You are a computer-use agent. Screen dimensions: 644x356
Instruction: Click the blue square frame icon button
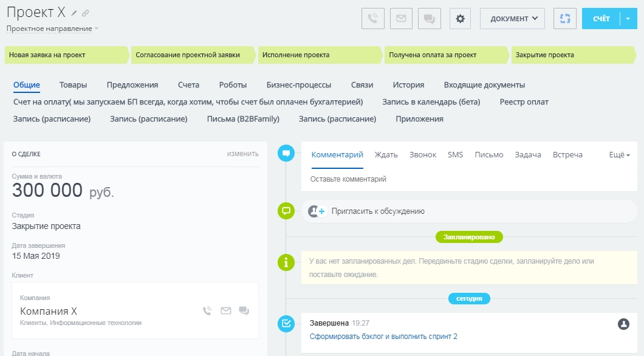pos(565,18)
